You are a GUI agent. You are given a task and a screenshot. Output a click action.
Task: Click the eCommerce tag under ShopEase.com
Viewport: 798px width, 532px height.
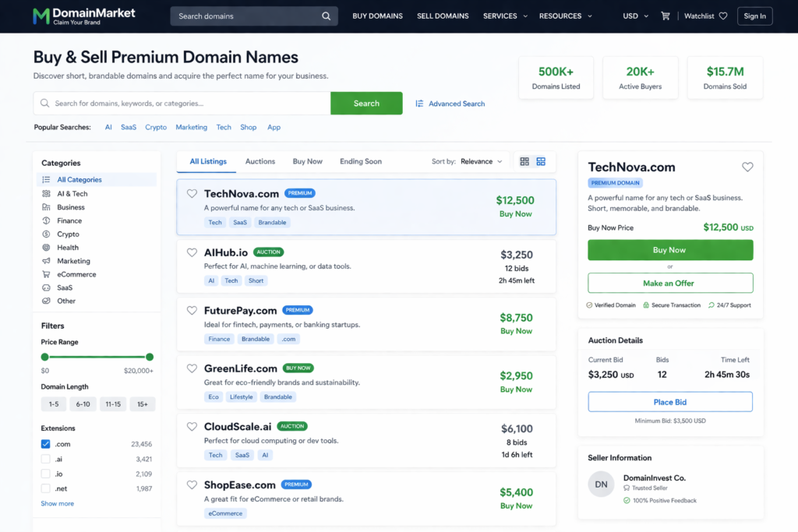coord(225,513)
